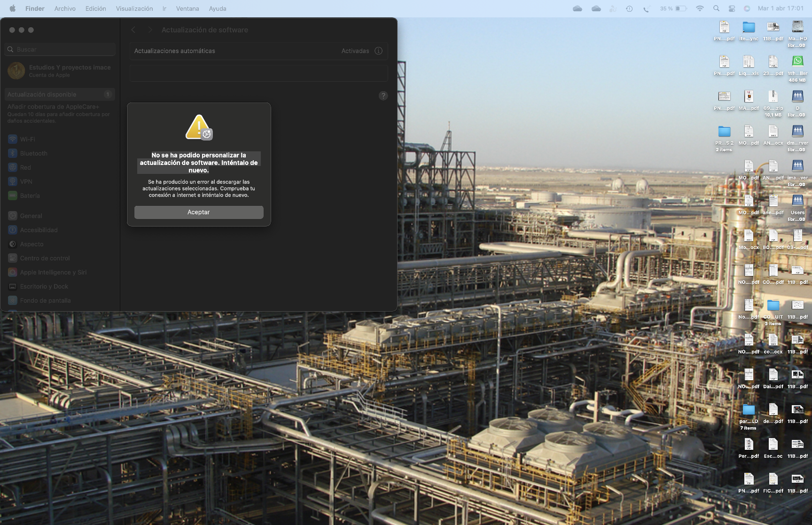The height and width of the screenshot is (525, 812).
Task: Go back with the left chevron
Action: point(133,30)
